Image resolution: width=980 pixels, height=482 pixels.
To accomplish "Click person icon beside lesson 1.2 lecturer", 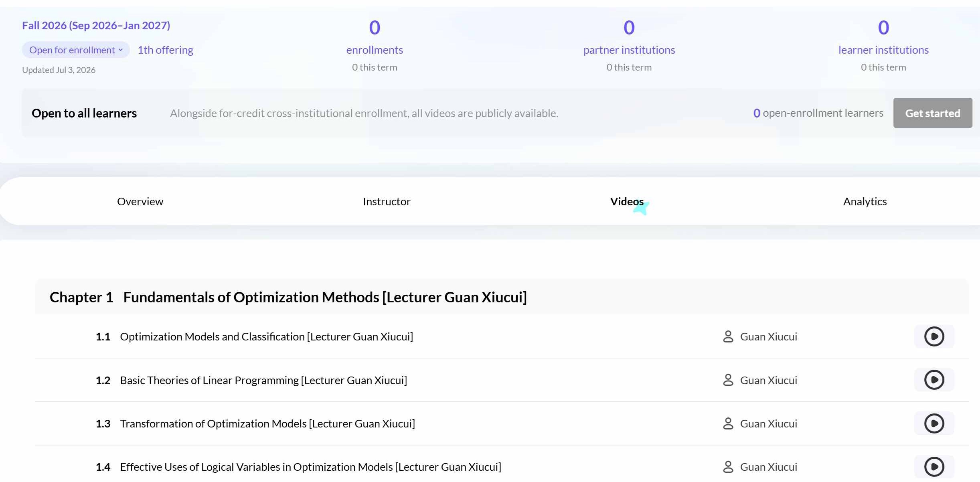I will (728, 380).
